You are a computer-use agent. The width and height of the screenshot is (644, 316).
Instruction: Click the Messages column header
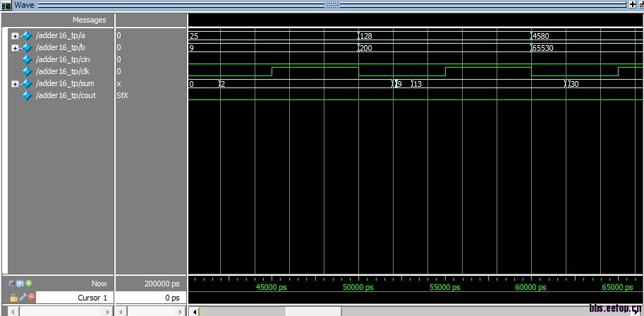pyautogui.click(x=89, y=20)
